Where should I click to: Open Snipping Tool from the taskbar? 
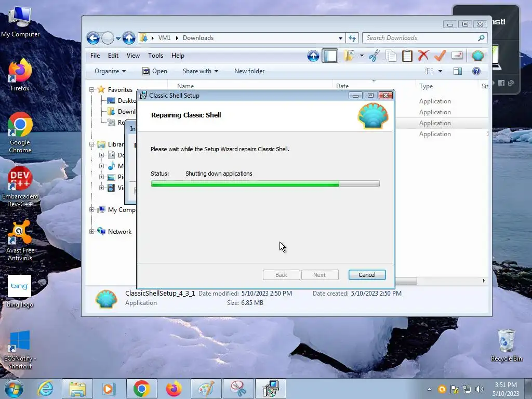(238, 389)
